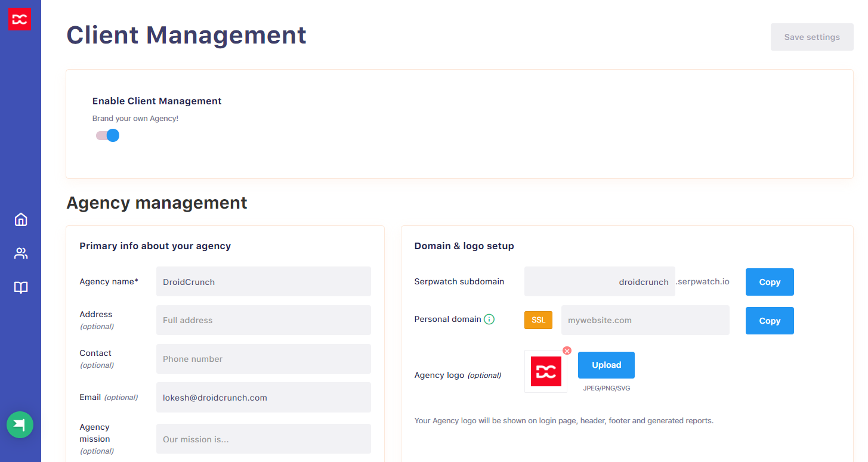Copy the Personal domain
This screenshot has width=868, height=462.
[x=769, y=321]
